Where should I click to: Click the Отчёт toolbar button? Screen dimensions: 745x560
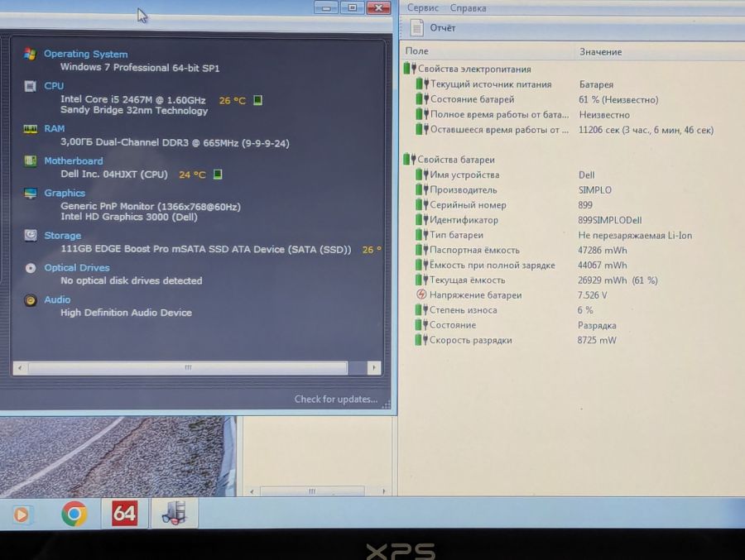(433, 28)
